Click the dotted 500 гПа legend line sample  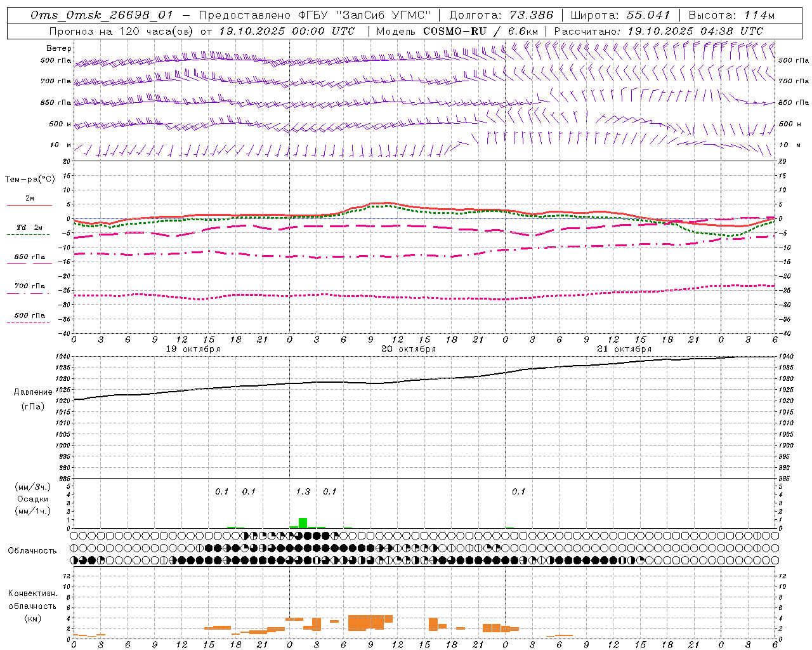click(x=28, y=322)
